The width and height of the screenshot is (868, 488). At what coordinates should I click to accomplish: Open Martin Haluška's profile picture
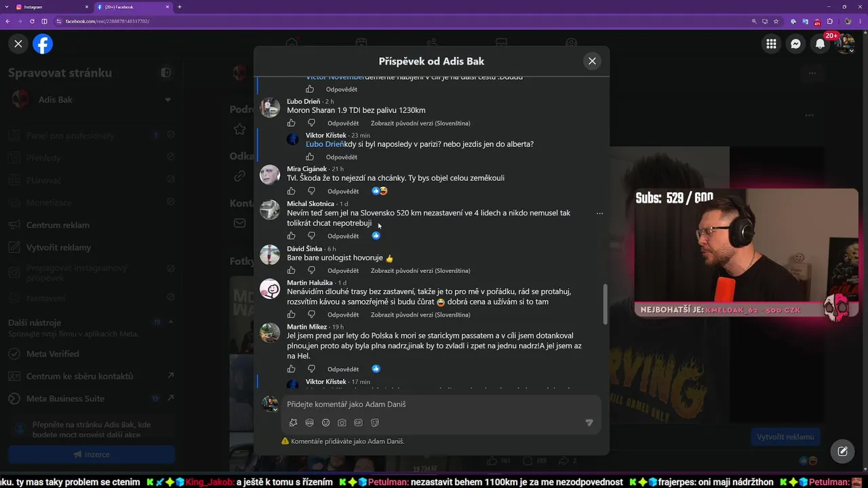pos(270,289)
